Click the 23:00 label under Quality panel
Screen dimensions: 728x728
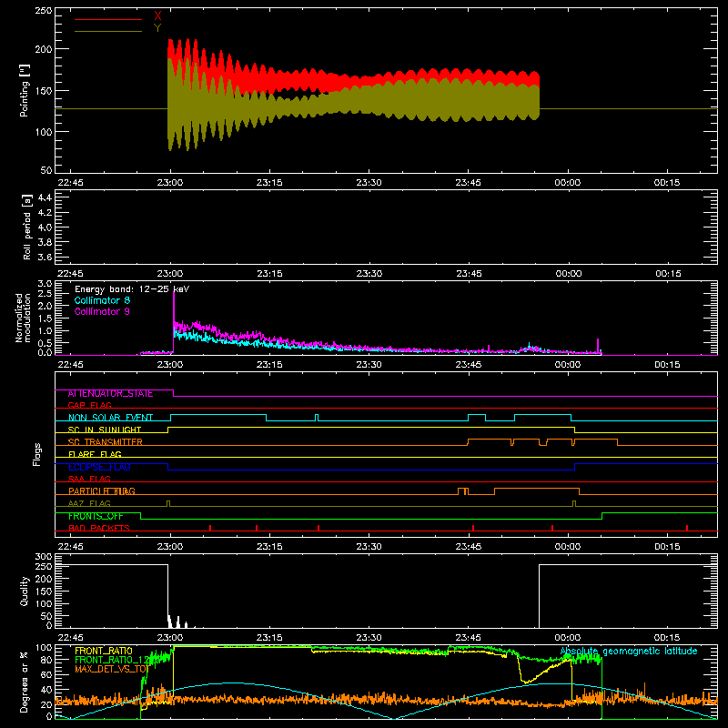(x=170, y=638)
